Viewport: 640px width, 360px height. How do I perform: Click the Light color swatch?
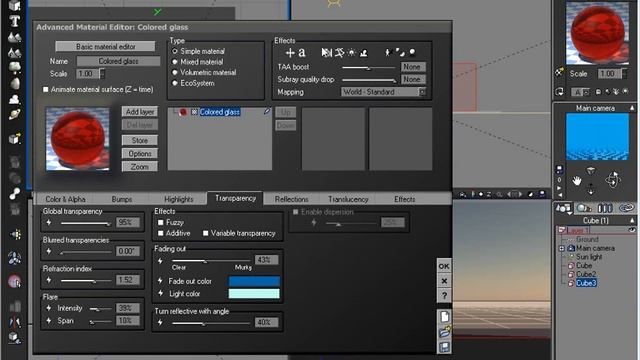pos(254,293)
